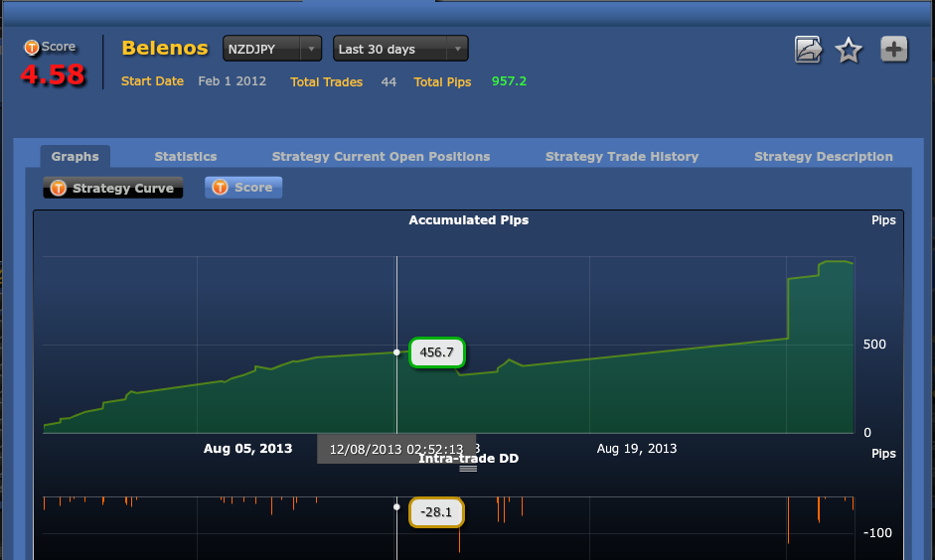Click the Total Pips label

[442, 82]
